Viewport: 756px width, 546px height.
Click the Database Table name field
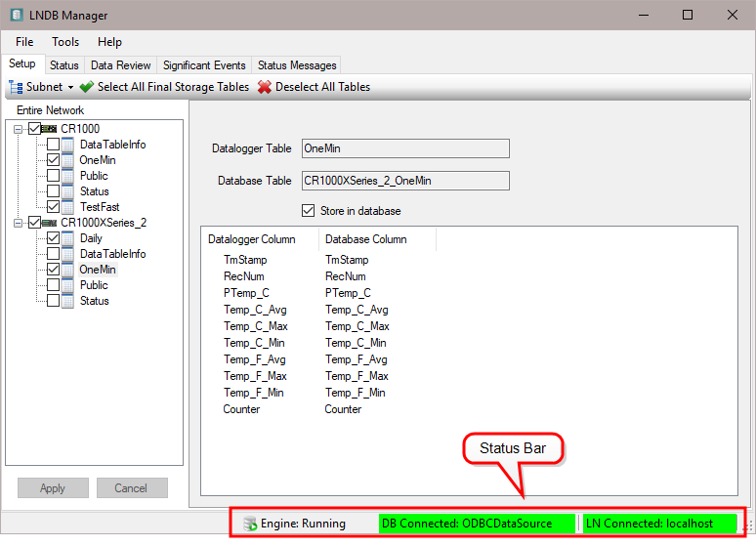(x=405, y=181)
